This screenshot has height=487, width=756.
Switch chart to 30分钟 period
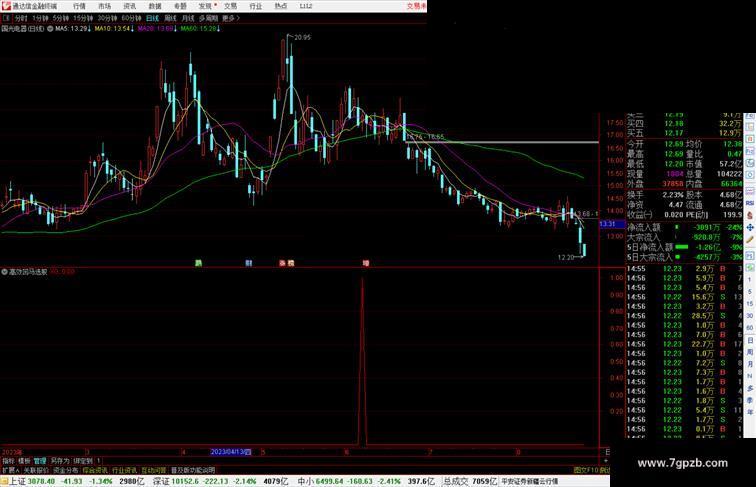pyautogui.click(x=107, y=18)
